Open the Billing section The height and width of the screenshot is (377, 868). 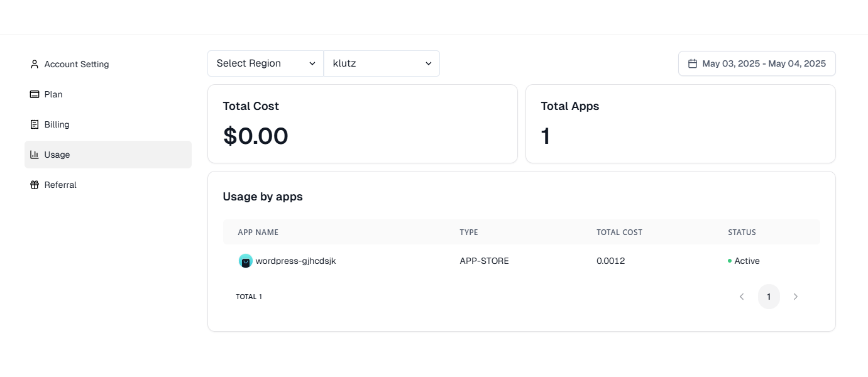click(108, 124)
